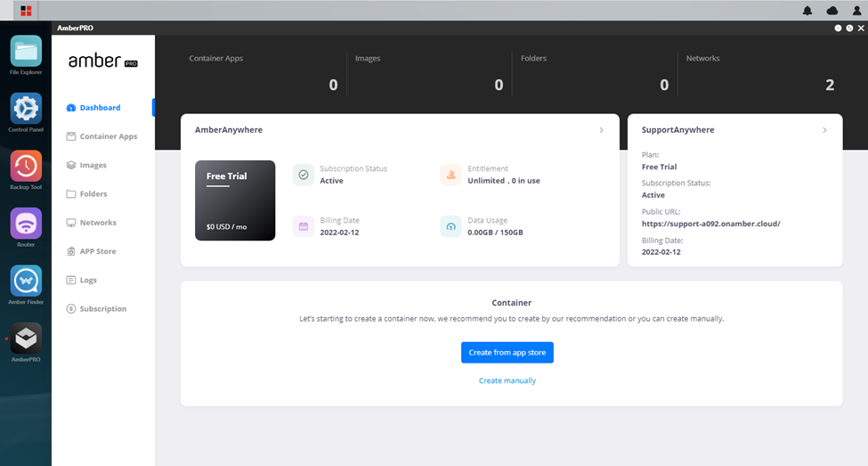Open the Backup Tool app

pos(26,167)
